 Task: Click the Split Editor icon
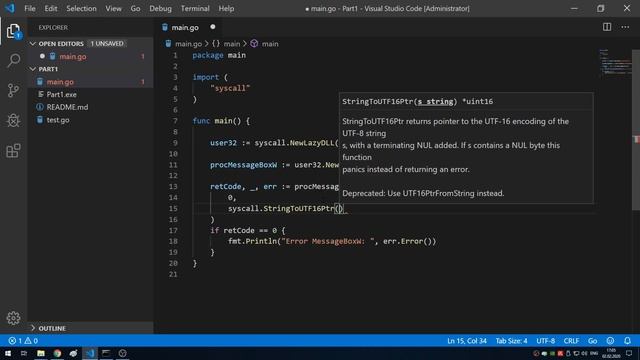607,27
